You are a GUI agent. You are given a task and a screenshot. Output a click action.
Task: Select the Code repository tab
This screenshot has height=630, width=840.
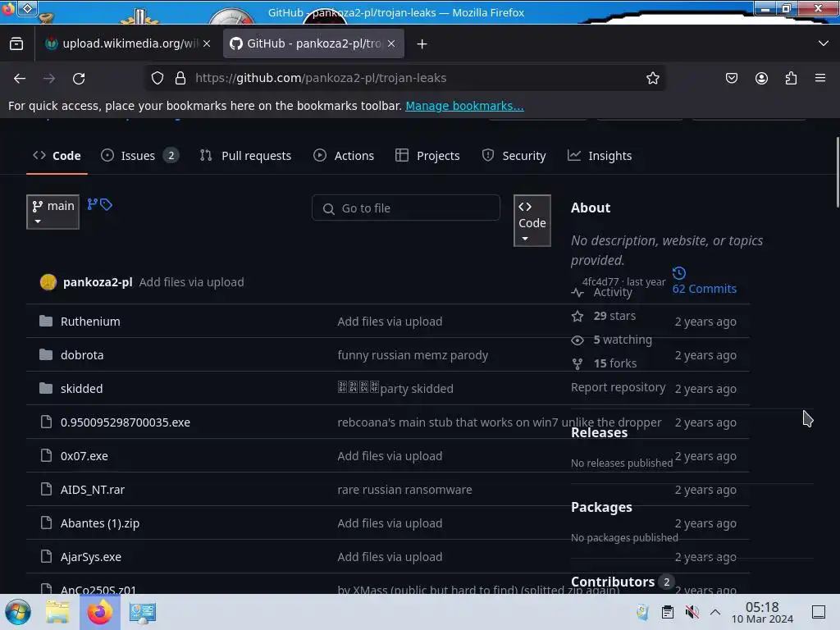[x=57, y=156]
